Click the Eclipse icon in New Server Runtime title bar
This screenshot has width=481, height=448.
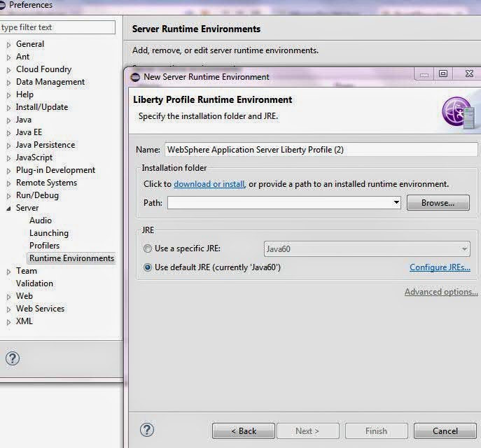[x=135, y=77]
